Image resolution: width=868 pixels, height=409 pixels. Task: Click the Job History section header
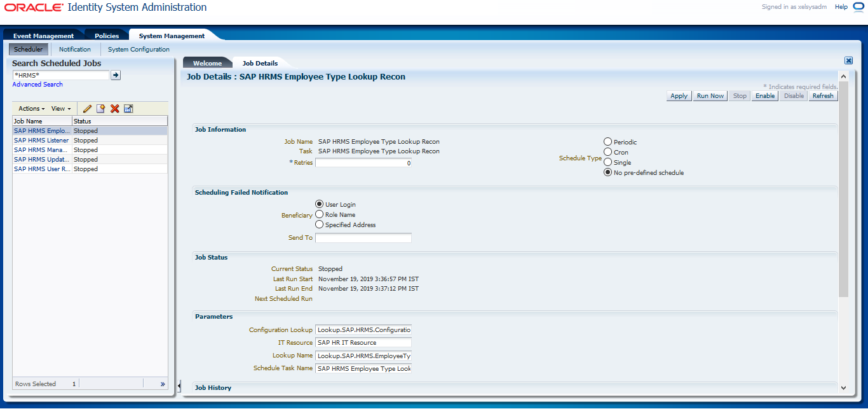[213, 387]
